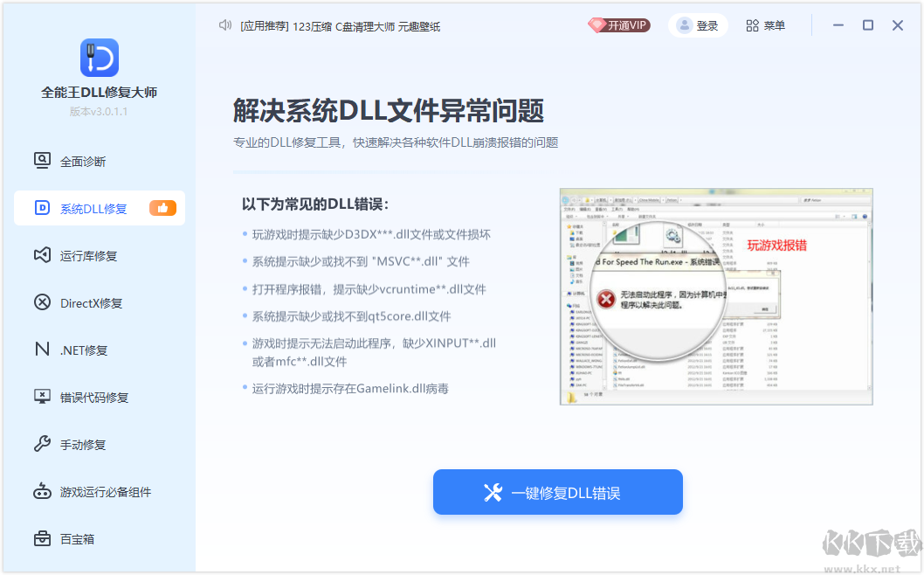This screenshot has width=924, height=575.
Task: Select the DirectX修复 tool
Action: [x=87, y=302]
